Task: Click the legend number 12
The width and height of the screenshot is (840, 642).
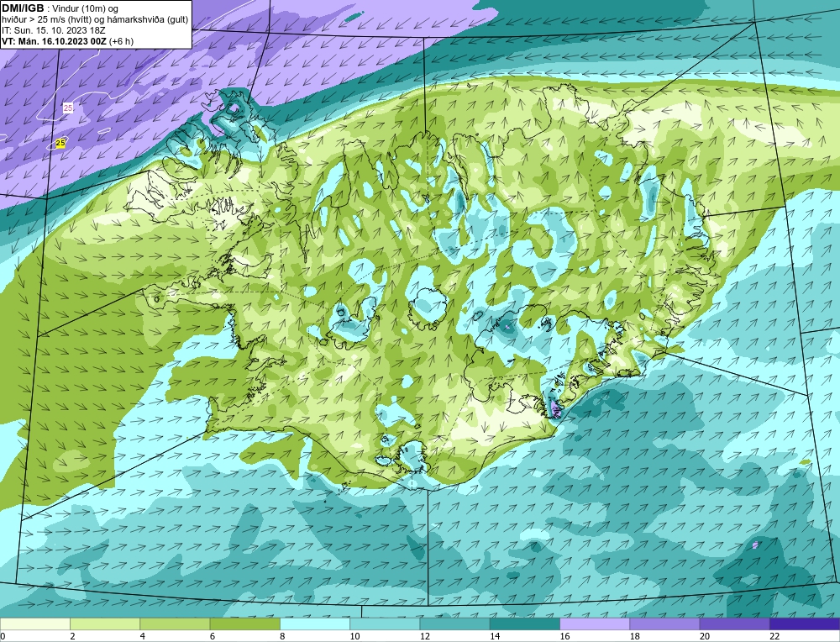Action: tap(424, 636)
